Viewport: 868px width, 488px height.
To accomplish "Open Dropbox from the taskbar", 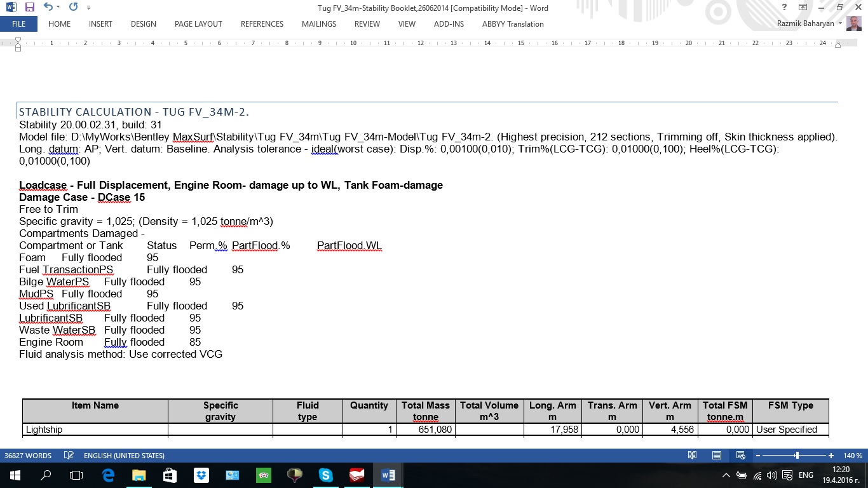I will tap(201, 475).
